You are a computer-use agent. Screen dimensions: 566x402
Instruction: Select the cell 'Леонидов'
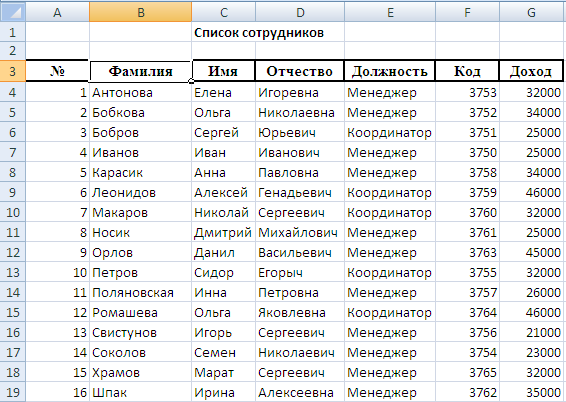point(140,192)
